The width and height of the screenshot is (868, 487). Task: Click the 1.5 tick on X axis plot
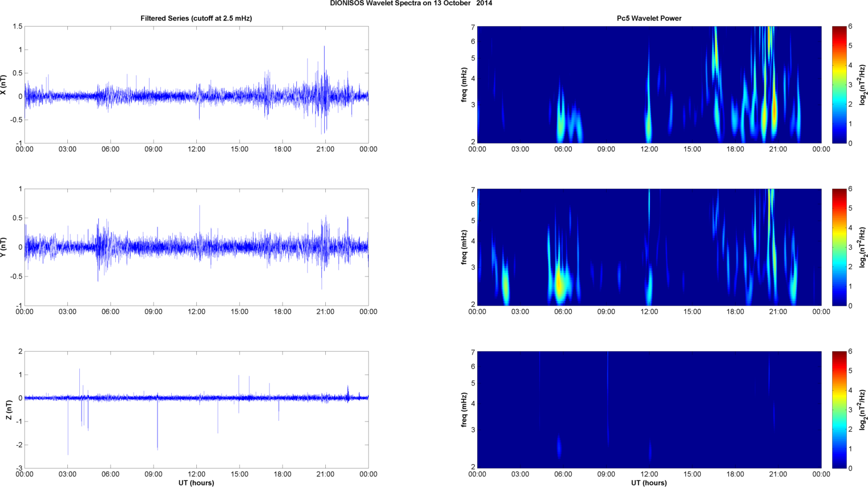pyautogui.click(x=17, y=27)
